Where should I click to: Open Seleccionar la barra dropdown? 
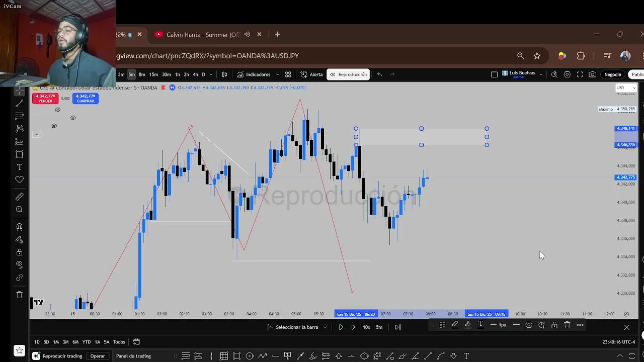297,327
